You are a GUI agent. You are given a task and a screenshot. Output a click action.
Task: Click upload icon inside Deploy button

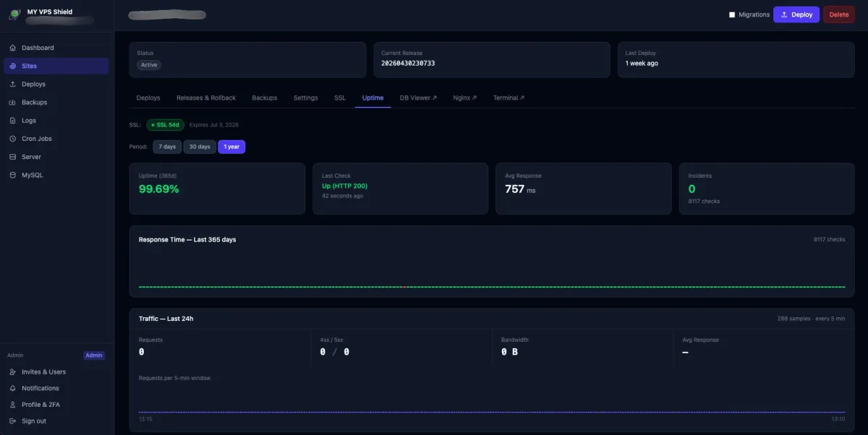click(784, 14)
